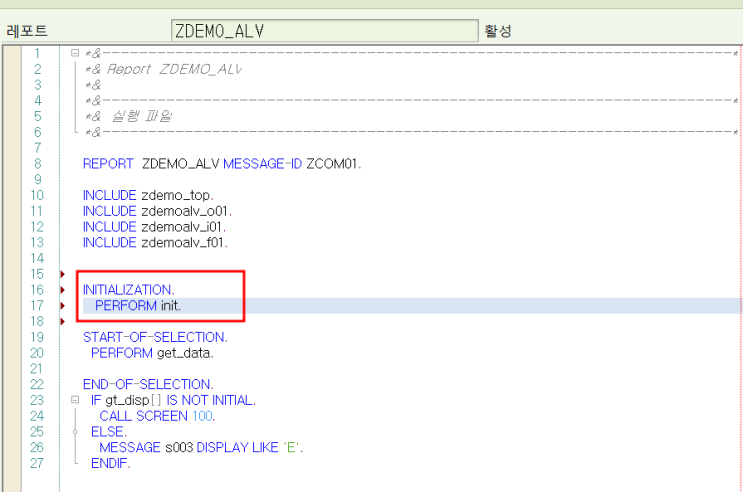Click the ELSE fold marker at line 25
This screenshot has width=743, height=492.
pos(75,432)
